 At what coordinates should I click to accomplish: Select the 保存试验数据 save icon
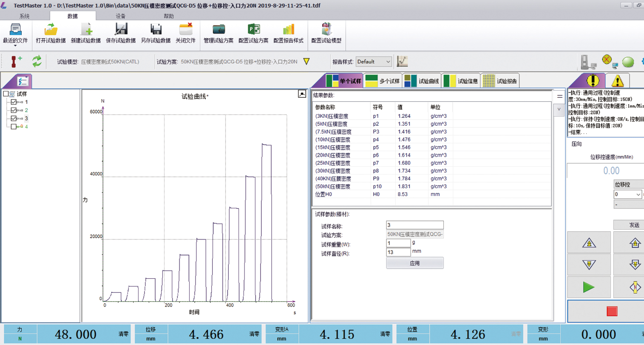tap(121, 33)
